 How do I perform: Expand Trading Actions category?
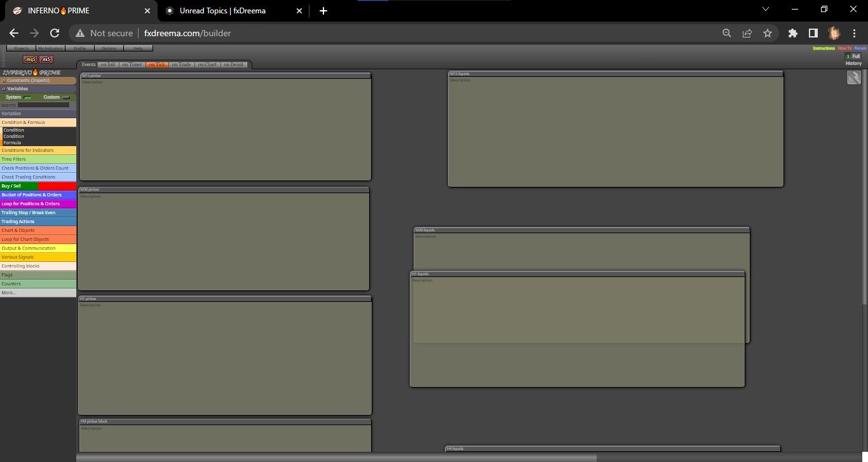tap(38, 222)
